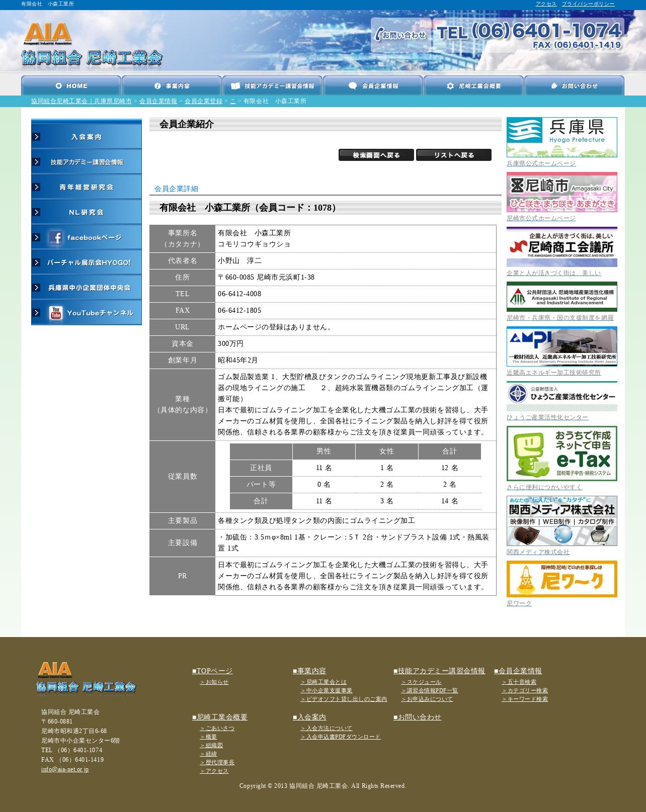The height and width of the screenshot is (812, 646).
Task: Open 技能アカデミー講習会情報 navigation tab
Action: click(272, 85)
